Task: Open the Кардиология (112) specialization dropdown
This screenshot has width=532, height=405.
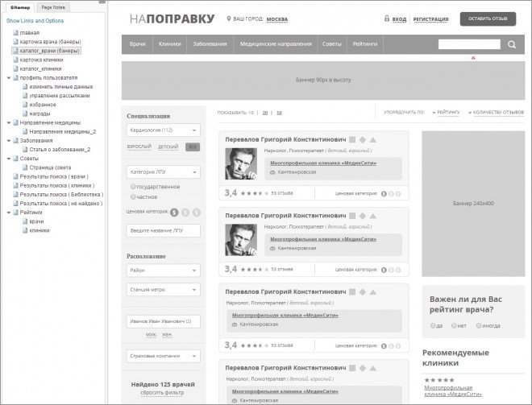Action: click(x=163, y=130)
